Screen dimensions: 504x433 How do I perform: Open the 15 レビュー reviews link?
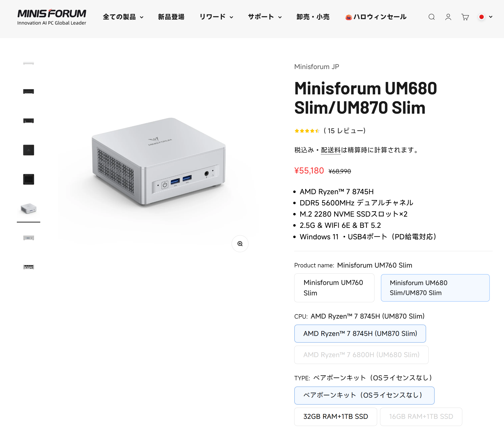coord(344,131)
